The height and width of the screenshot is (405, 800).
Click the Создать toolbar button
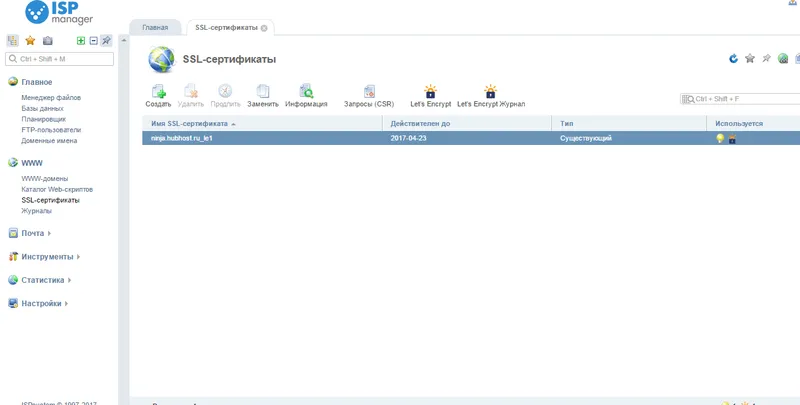click(158, 96)
